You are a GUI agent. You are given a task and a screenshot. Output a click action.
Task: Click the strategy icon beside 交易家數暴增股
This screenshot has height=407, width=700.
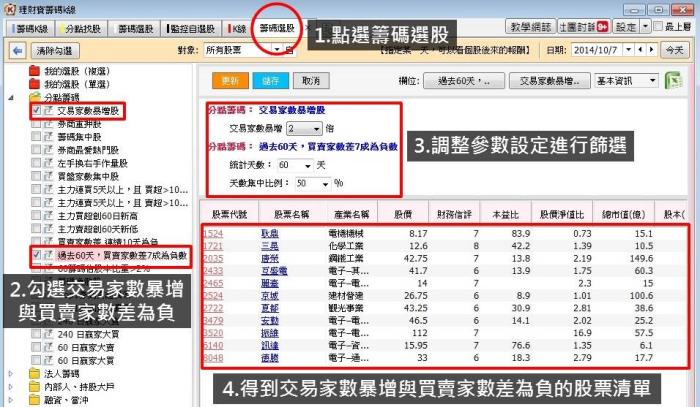[x=49, y=110]
